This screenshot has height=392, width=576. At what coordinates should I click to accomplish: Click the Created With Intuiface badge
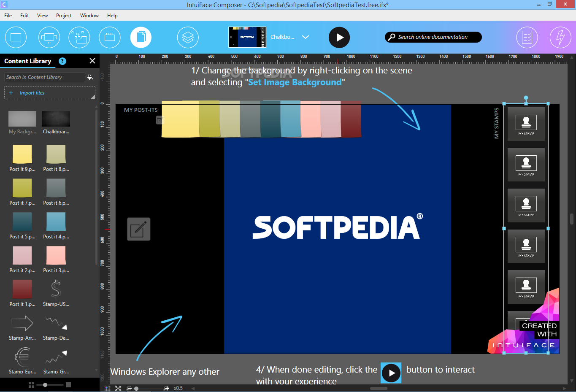click(x=524, y=322)
